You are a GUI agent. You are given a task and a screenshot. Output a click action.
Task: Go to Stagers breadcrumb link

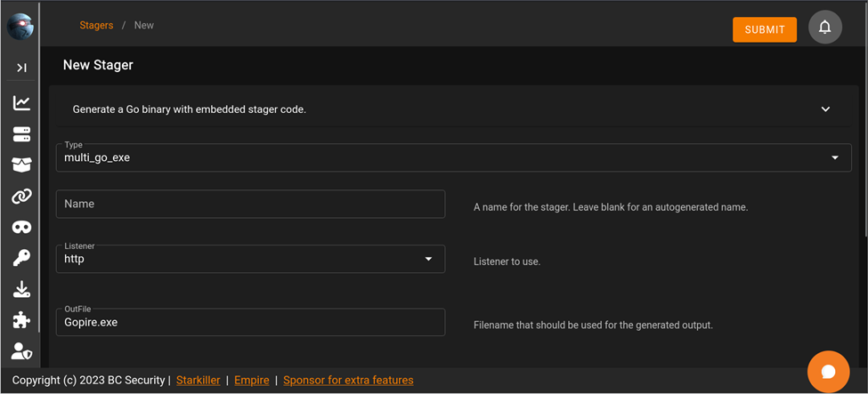click(96, 26)
